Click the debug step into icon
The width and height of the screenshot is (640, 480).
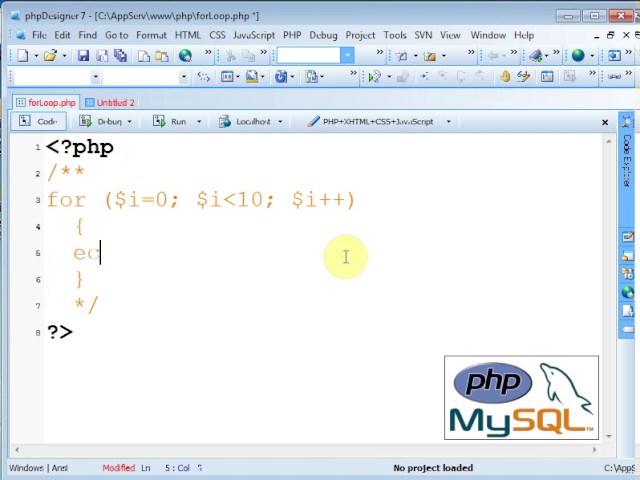(424, 76)
